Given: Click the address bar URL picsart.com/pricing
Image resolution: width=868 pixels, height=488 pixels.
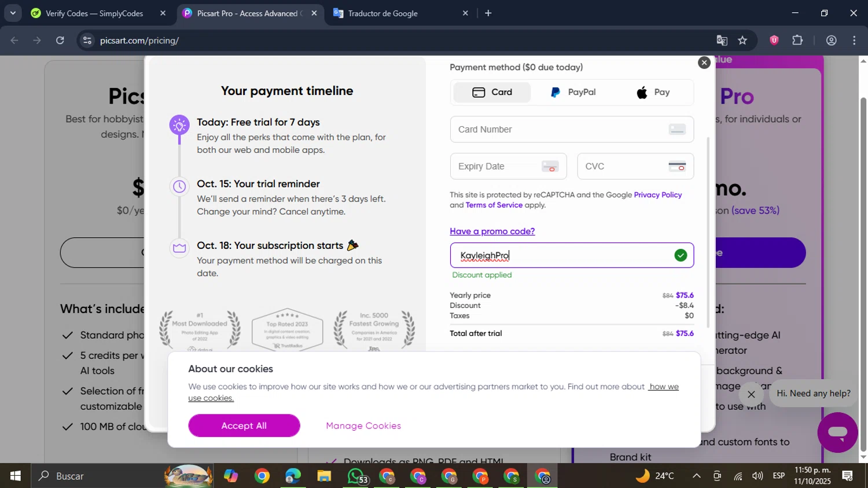Looking at the screenshot, I should coord(139,41).
